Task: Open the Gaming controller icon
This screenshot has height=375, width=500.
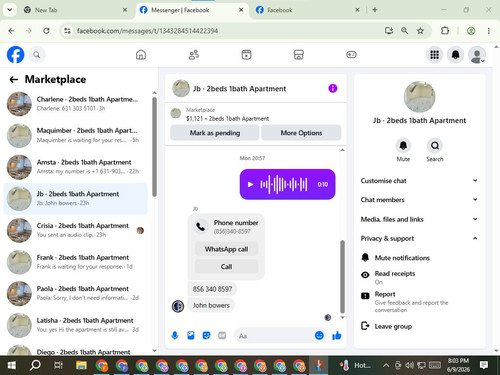Action: coord(351,55)
